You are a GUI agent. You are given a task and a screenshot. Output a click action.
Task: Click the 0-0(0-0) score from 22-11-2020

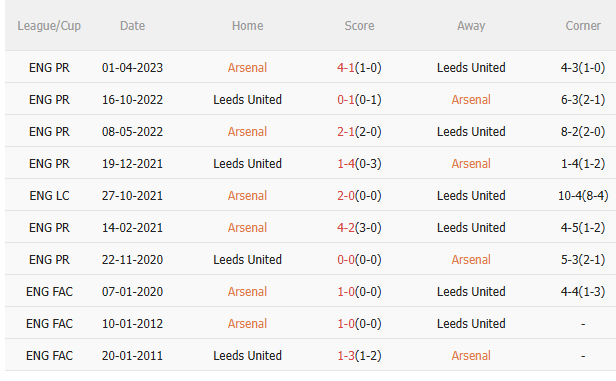[359, 260]
